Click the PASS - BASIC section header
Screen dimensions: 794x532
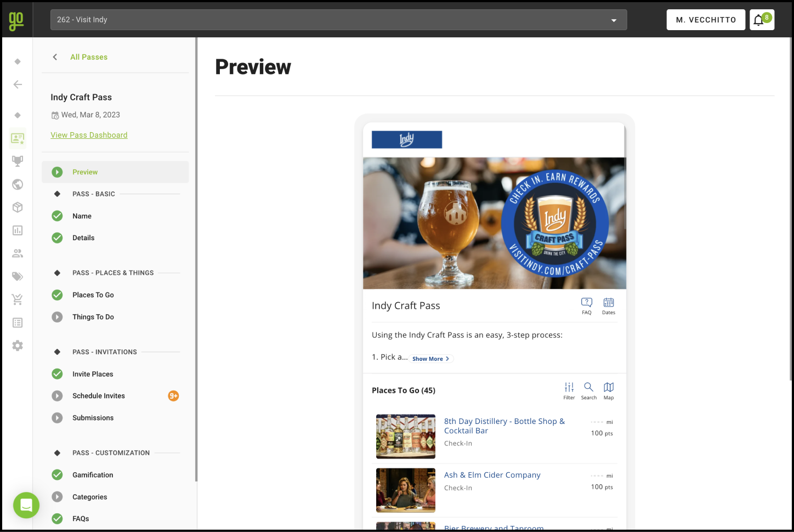coord(94,194)
